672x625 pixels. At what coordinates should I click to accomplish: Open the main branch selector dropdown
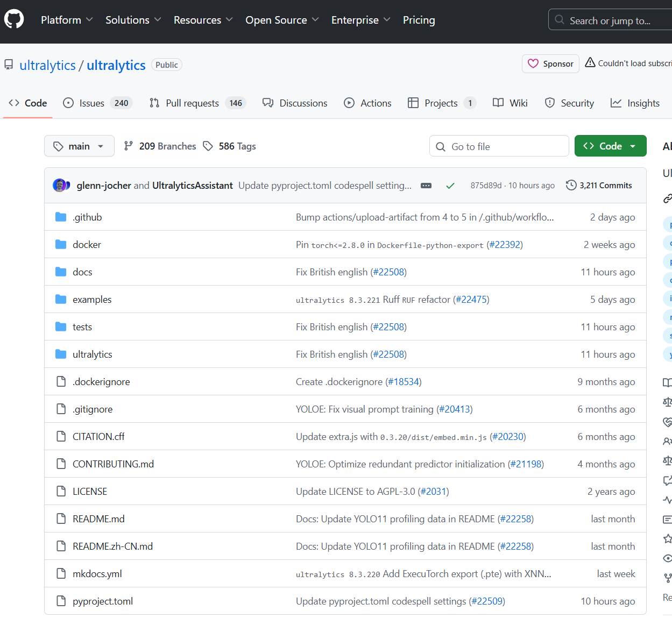coord(79,146)
